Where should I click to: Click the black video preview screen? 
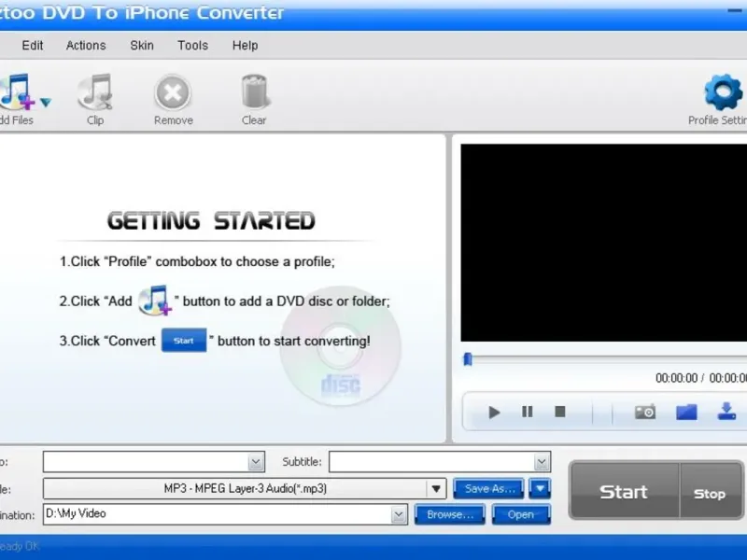click(603, 243)
